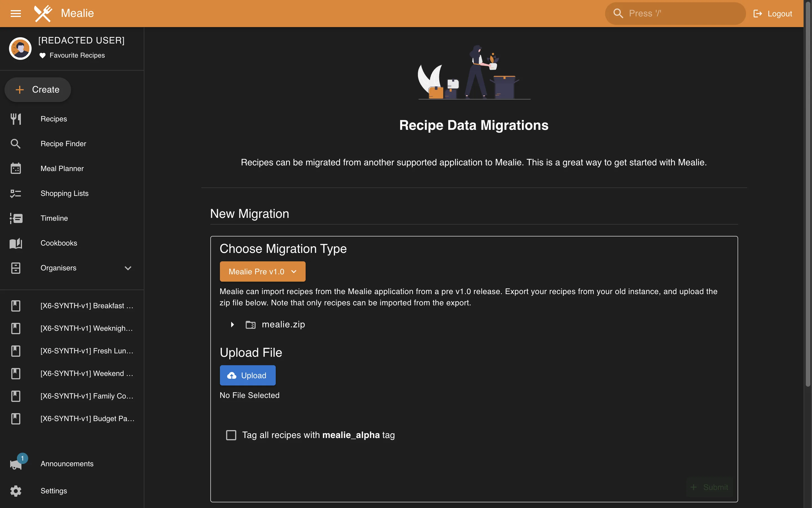Click the Mealie crossed utensils logo

coord(43,14)
